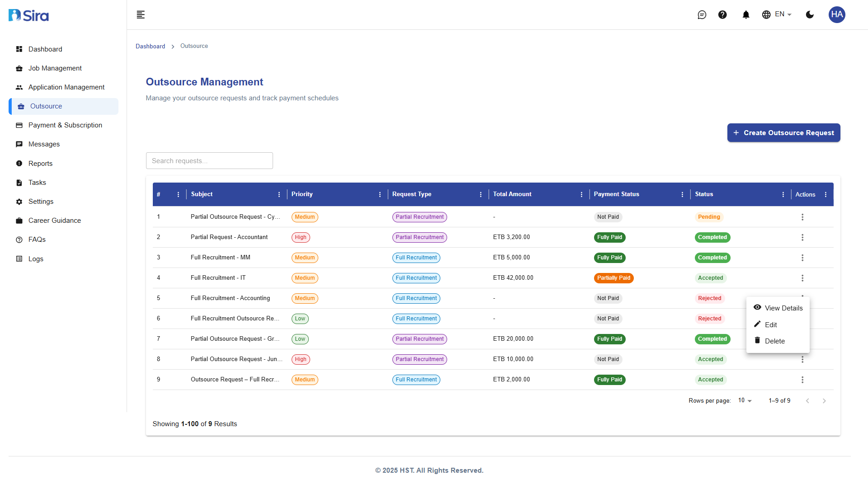Image resolution: width=868 pixels, height=484 pixels.
Task: Open the chat messages icon in header
Action: point(702,15)
